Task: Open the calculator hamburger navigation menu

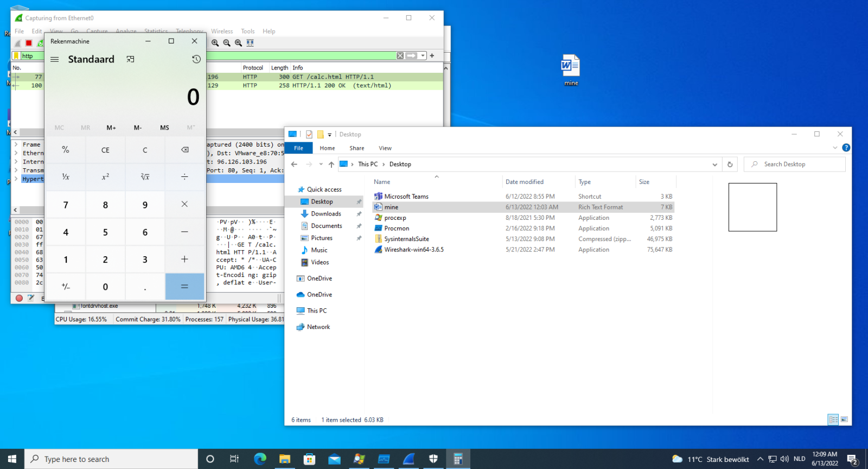Action: coord(55,59)
